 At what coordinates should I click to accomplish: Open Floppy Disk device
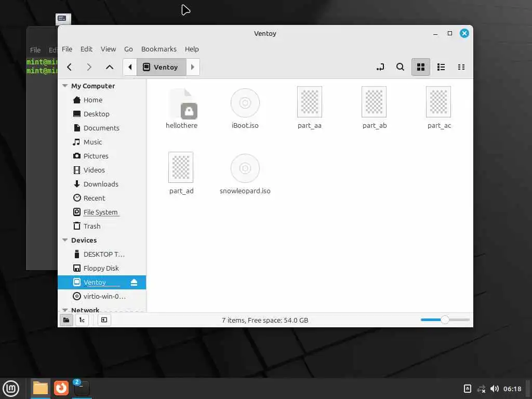pos(102,269)
